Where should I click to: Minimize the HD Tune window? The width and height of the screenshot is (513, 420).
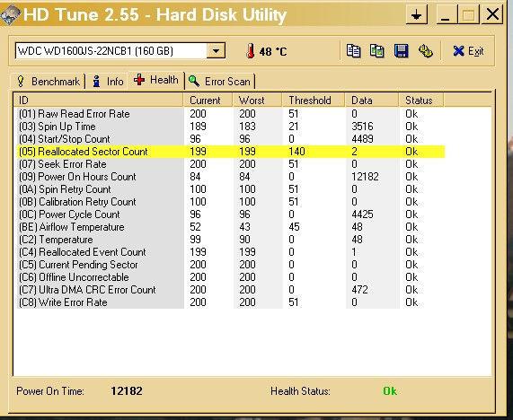(447, 14)
